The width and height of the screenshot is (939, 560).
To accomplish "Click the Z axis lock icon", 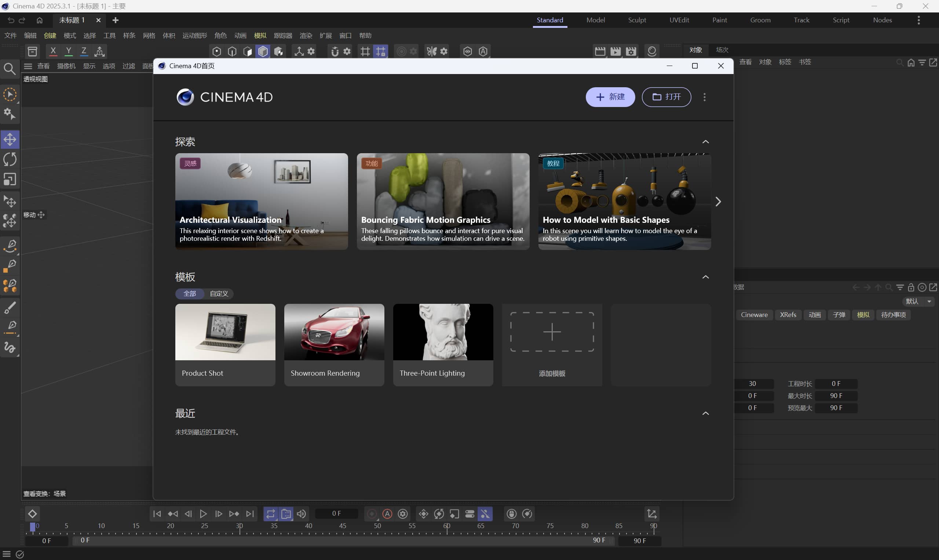I will 84,51.
